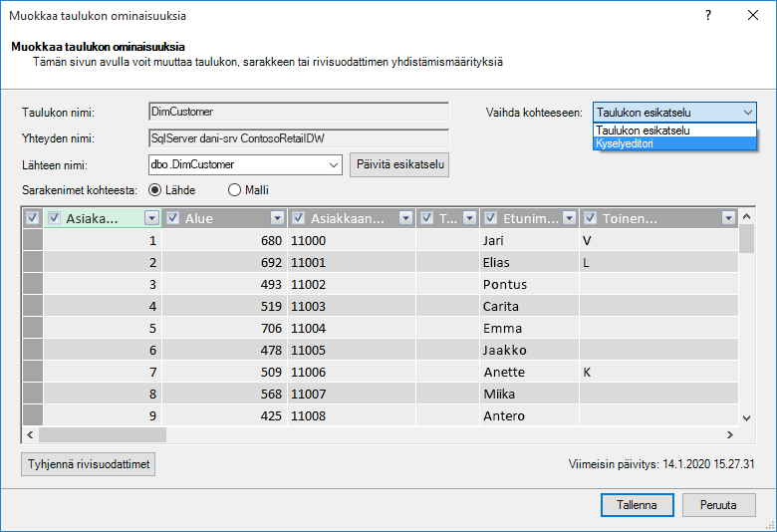Click the cell containing Carita
Viewport: 777px width, 532px height.
click(x=529, y=306)
